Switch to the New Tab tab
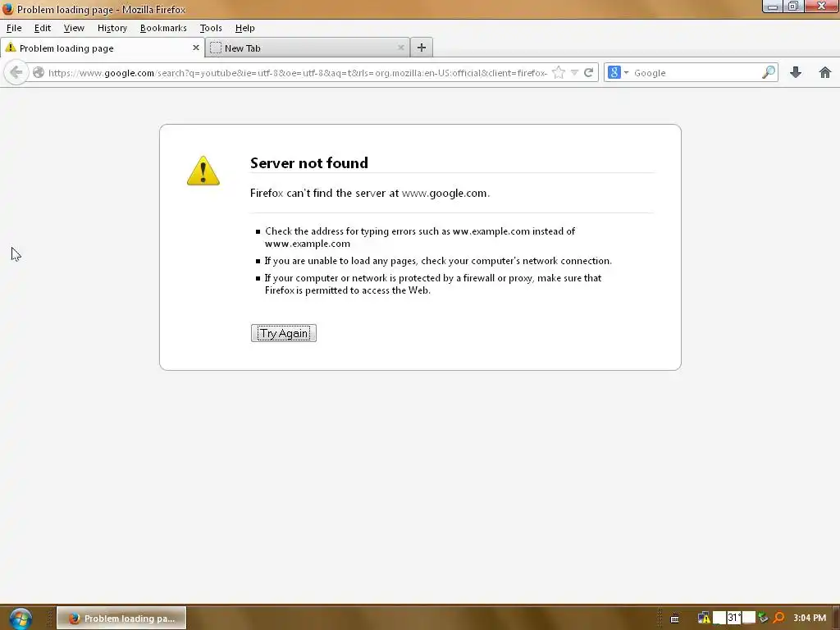Screen dimensions: 840x630 click(x=307, y=48)
